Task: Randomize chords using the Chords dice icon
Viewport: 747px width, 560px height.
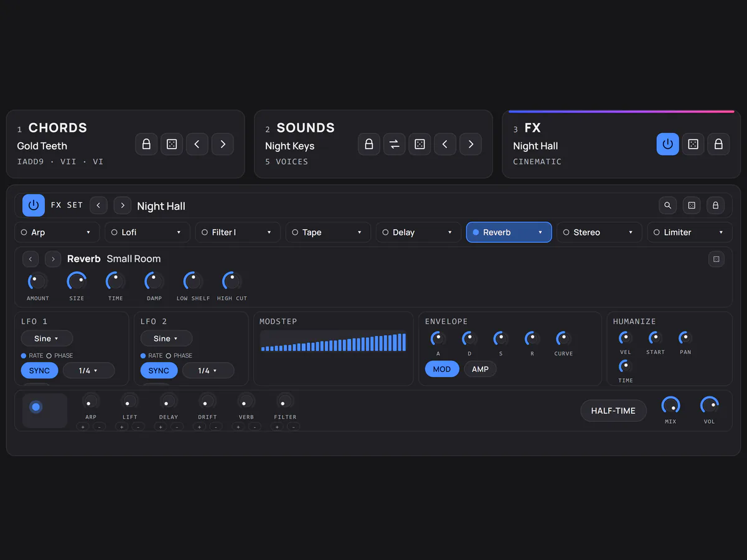Action: pyautogui.click(x=172, y=144)
